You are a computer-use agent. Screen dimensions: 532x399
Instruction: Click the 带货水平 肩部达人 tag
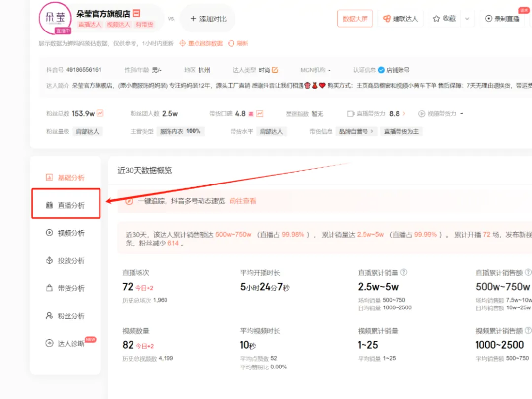tap(271, 131)
